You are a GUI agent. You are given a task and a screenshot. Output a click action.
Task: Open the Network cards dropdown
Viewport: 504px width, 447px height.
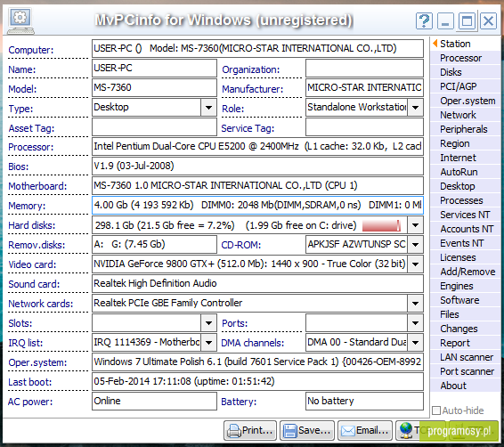pos(415,304)
